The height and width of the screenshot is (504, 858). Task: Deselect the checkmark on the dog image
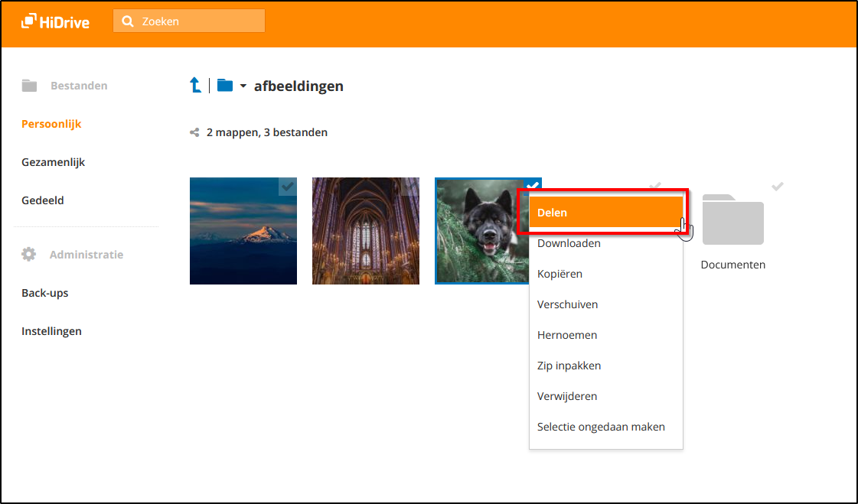pos(533,184)
